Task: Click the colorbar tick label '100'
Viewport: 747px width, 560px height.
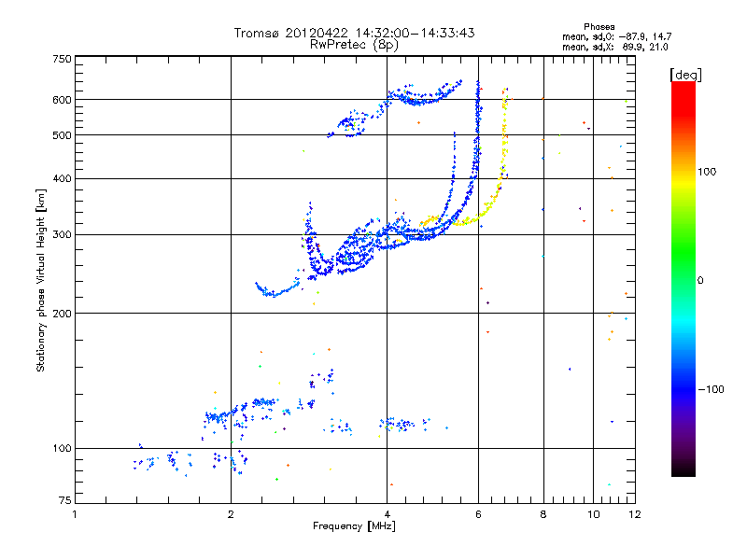Action: click(x=707, y=172)
